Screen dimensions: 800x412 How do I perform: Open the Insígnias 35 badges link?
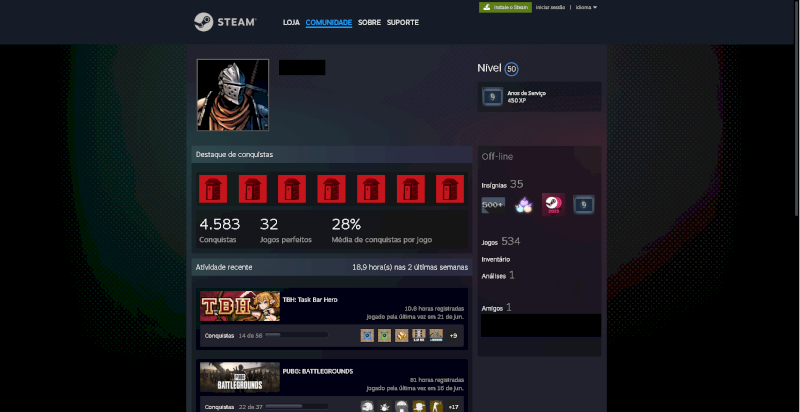(503, 185)
